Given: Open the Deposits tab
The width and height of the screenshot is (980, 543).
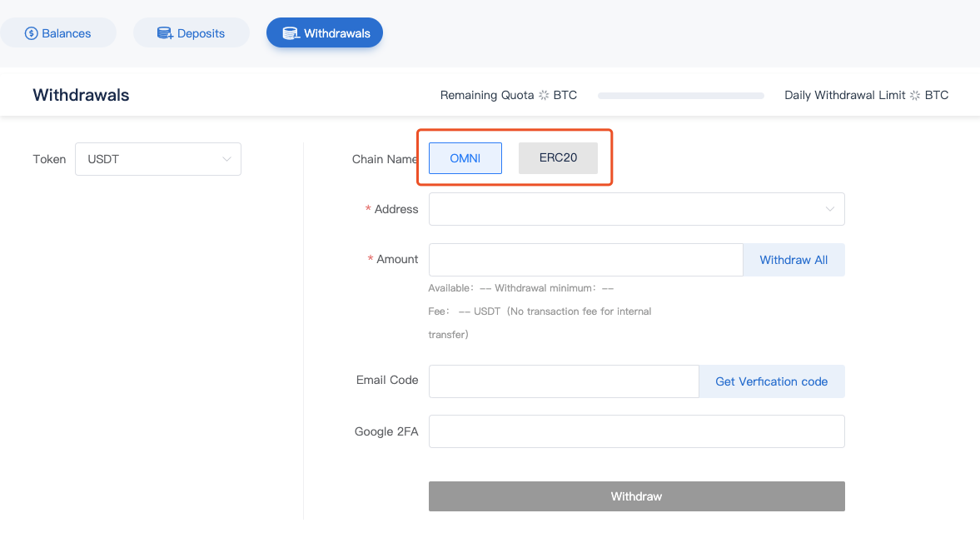Looking at the screenshot, I should 192,33.
